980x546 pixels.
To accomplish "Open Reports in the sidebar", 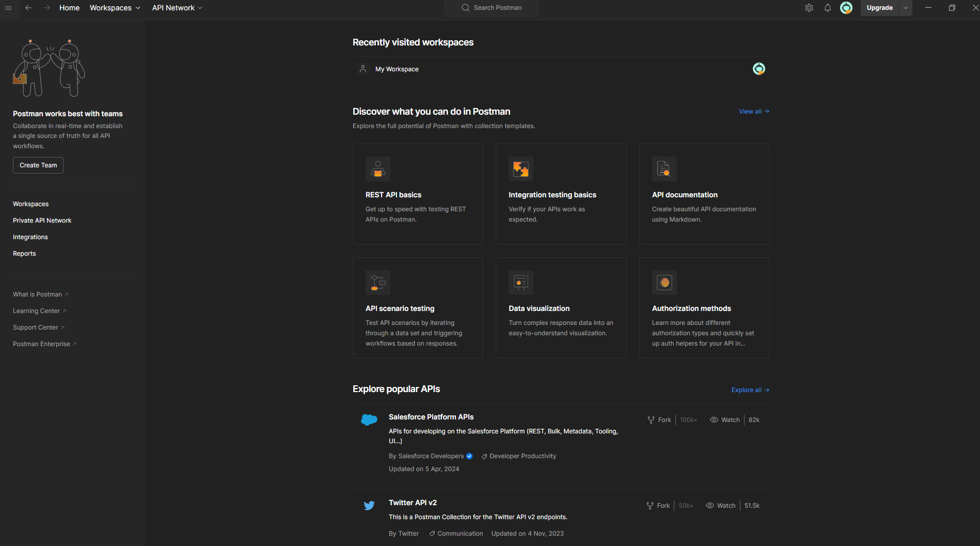I will click(x=24, y=254).
